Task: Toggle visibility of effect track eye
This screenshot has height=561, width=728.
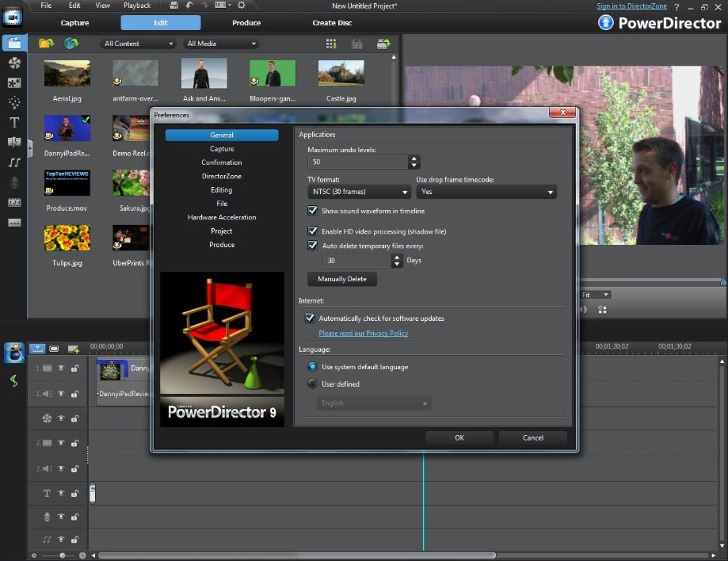Action: pyautogui.click(x=61, y=418)
